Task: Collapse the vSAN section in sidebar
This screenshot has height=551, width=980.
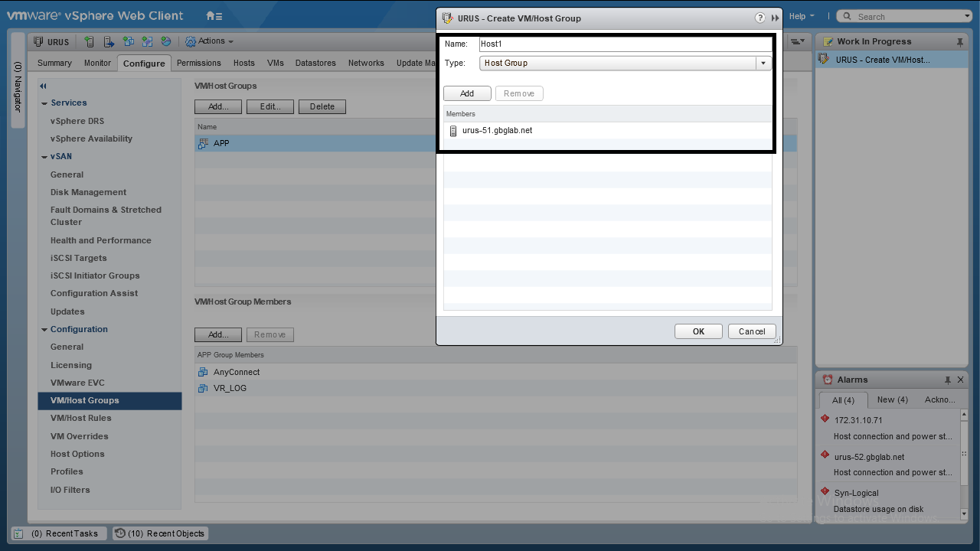Action: 44,157
